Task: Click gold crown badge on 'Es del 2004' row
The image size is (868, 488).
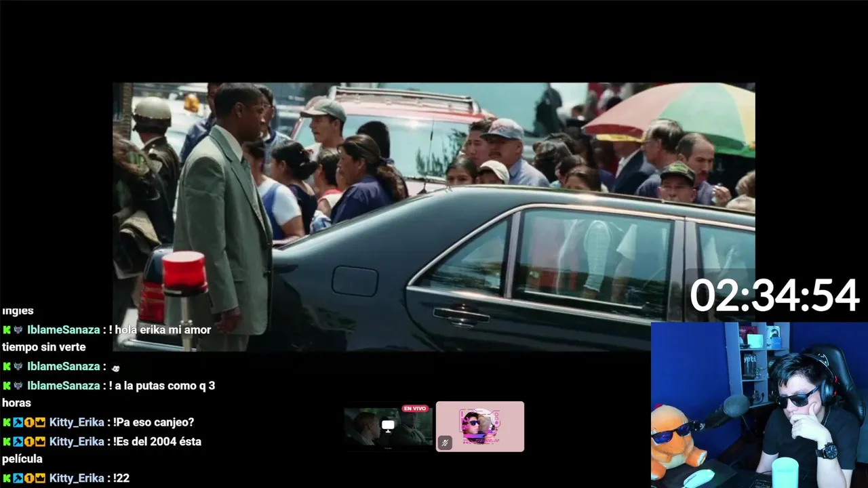Action: click(x=40, y=441)
